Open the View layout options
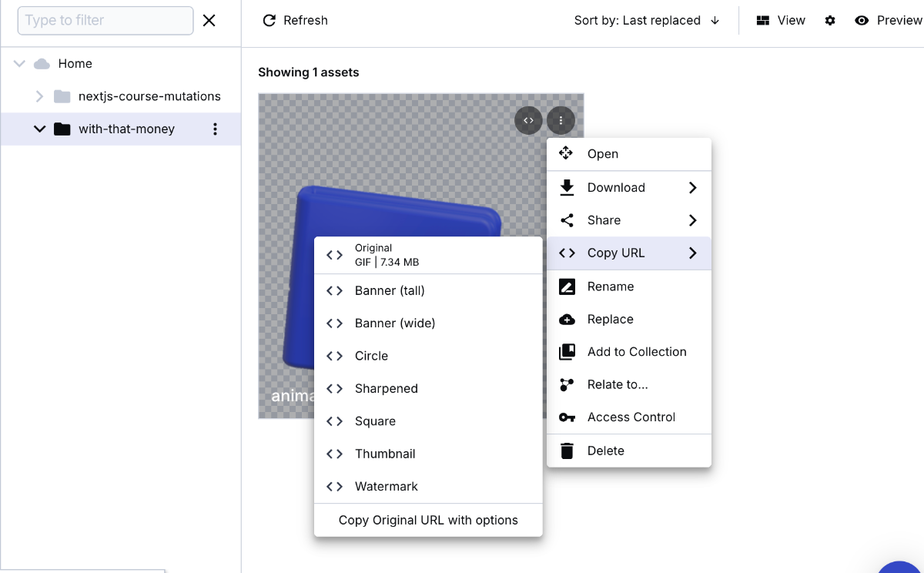Screen dimensions: 924x573 pos(781,21)
